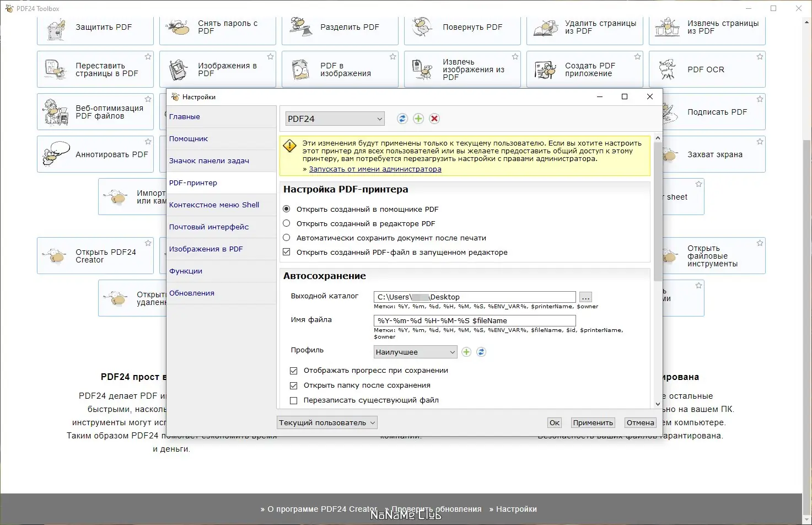Click the blue refresh icon next to Профиль dropdown
Viewport: 812px width, 525px height.
click(x=481, y=352)
